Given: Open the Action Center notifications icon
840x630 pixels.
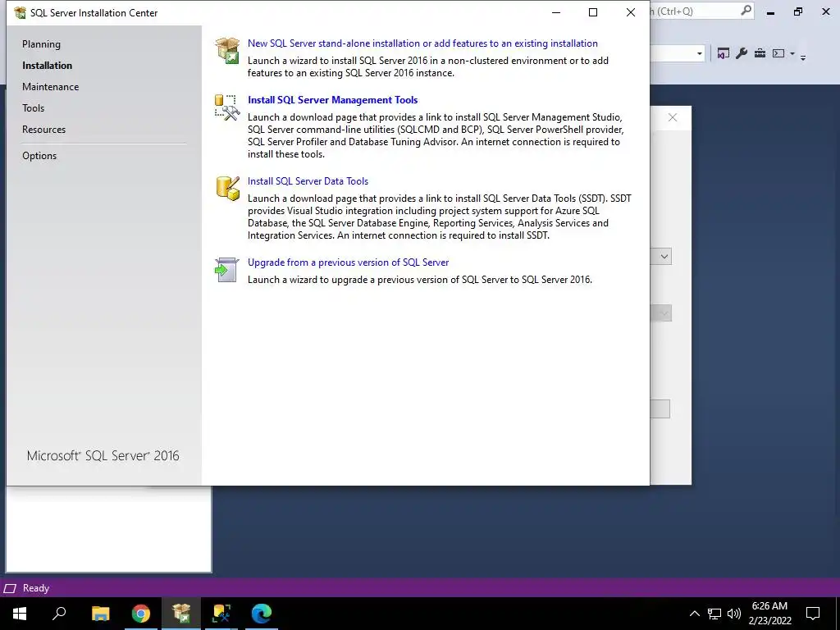Looking at the screenshot, I should pyautogui.click(x=813, y=614).
